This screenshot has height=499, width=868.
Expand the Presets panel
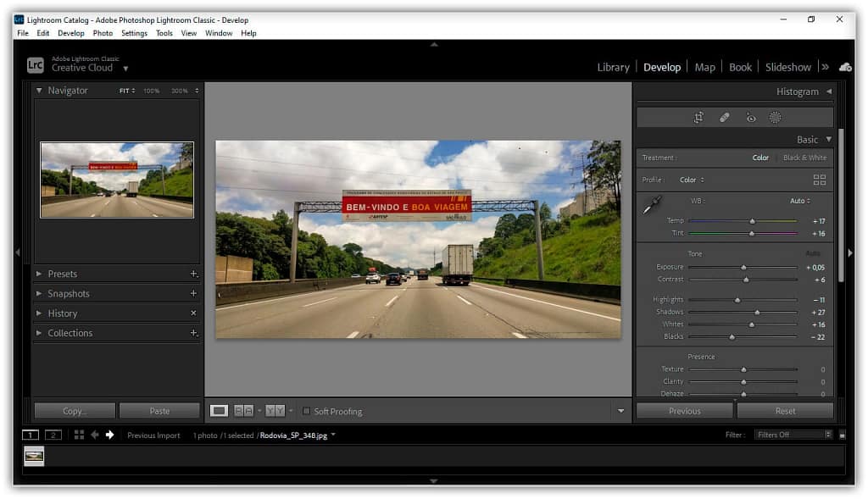(x=39, y=274)
